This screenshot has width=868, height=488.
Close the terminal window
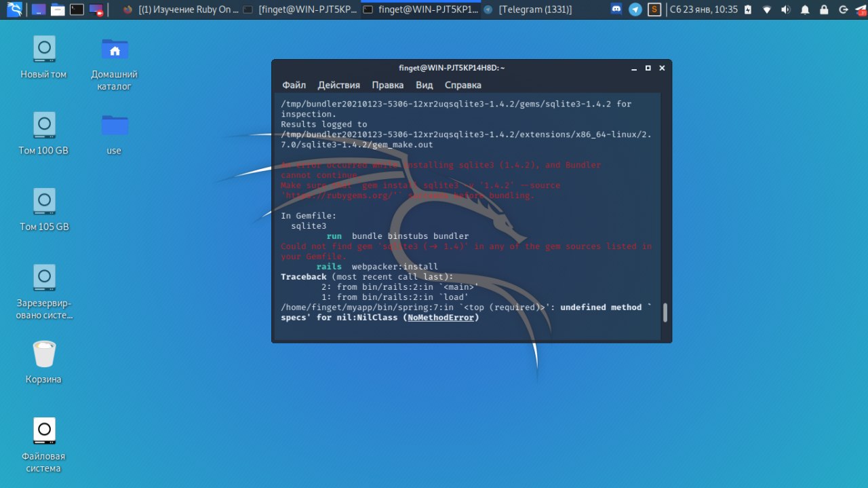(x=663, y=68)
